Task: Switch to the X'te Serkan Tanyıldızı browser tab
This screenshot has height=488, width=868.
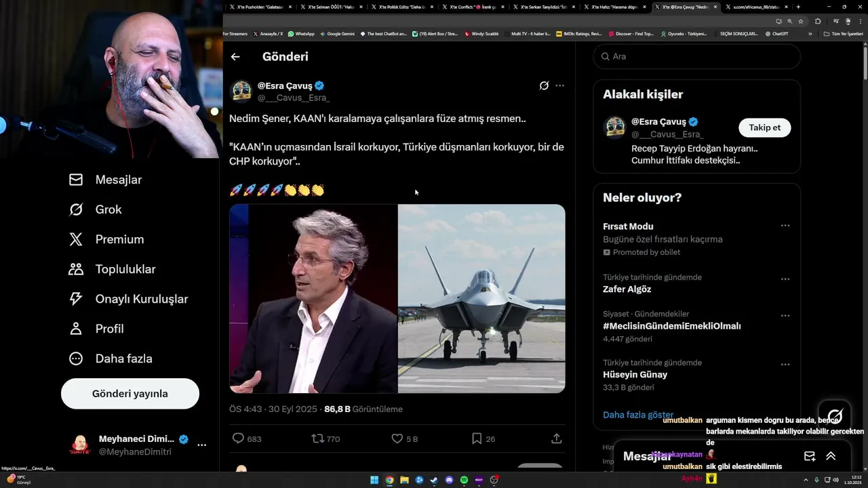Action: point(544,7)
